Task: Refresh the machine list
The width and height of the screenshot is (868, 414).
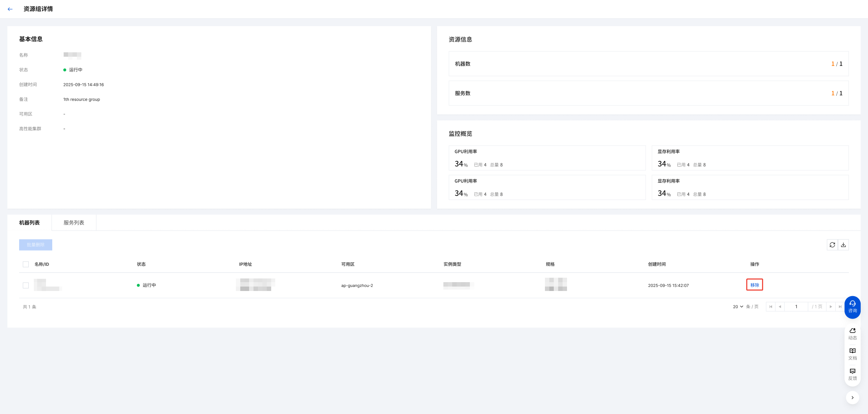Action: (832, 245)
